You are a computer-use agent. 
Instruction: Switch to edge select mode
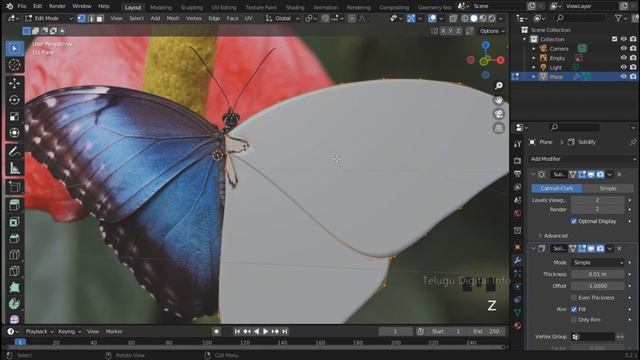pos(91,18)
